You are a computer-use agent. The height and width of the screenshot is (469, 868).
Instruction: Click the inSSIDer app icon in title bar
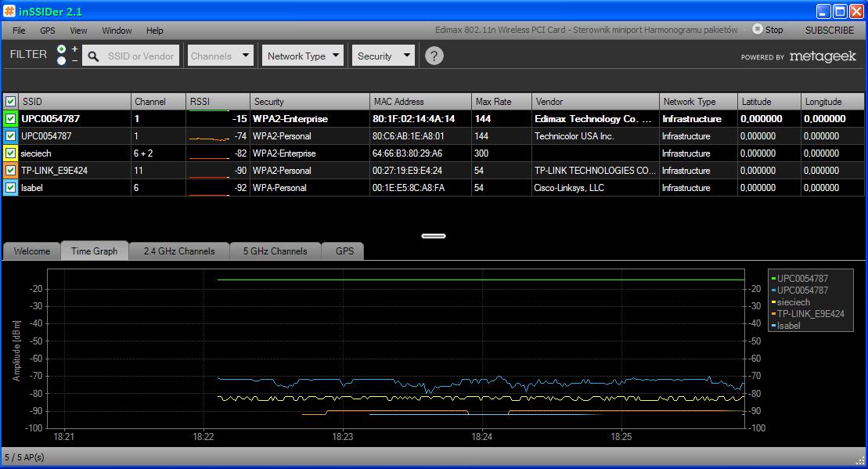pyautogui.click(x=9, y=11)
